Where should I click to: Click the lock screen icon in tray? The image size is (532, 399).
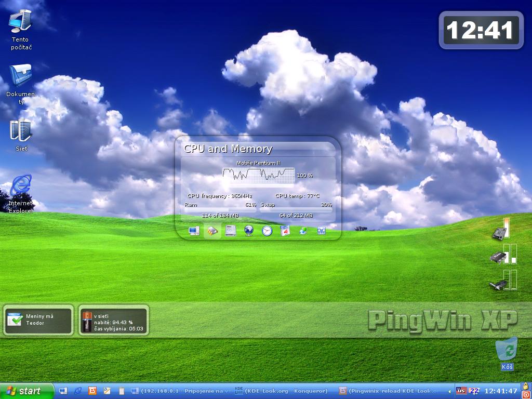click(526, 386)
